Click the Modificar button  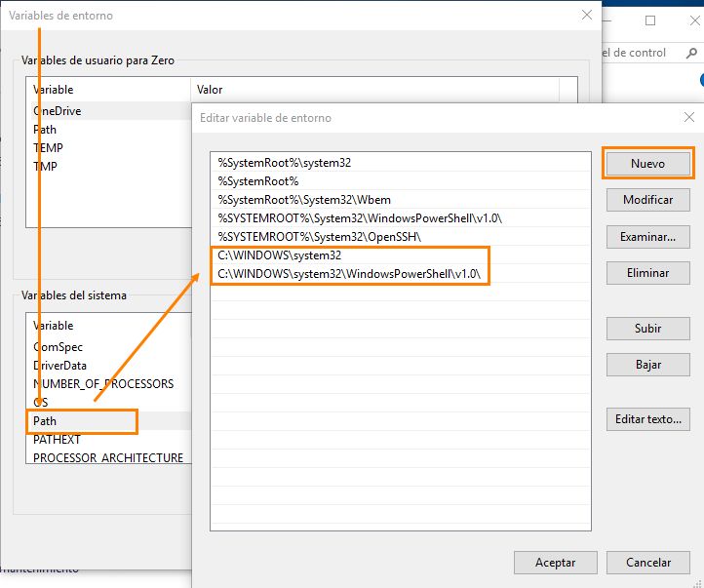[647, 200]
